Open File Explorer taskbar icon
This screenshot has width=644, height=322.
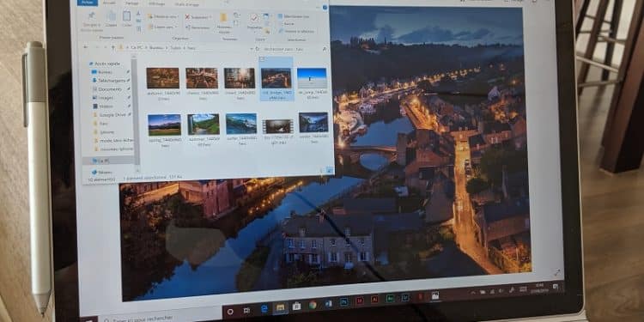[281, 307]
